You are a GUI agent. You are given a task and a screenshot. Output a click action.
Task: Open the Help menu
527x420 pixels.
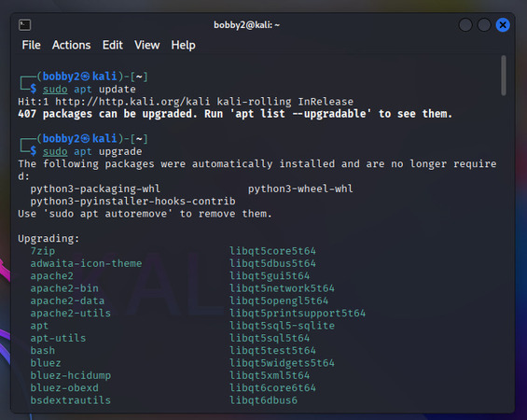183,45
